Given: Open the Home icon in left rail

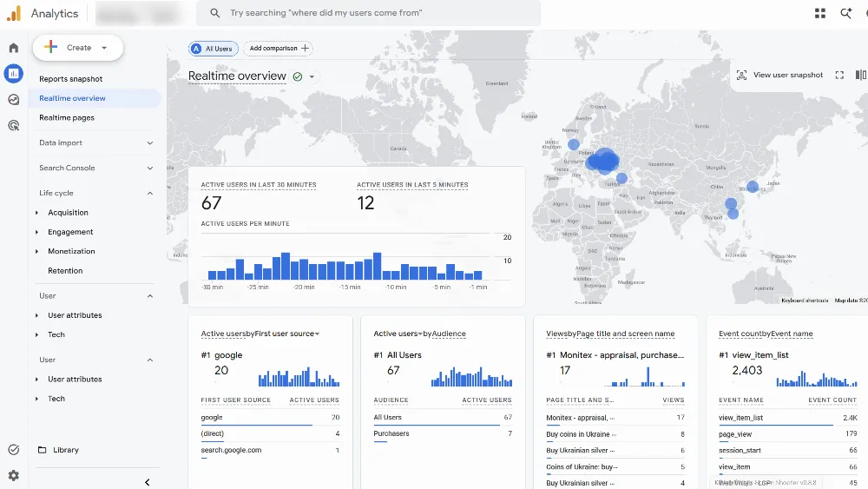Looking at the screenshot, I should click(x=14, y=48).
